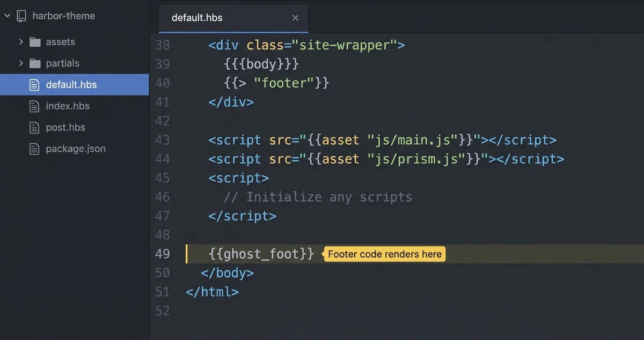
Task: Click the opening <script> tag on line 45
Action: [x=238, y=178]
